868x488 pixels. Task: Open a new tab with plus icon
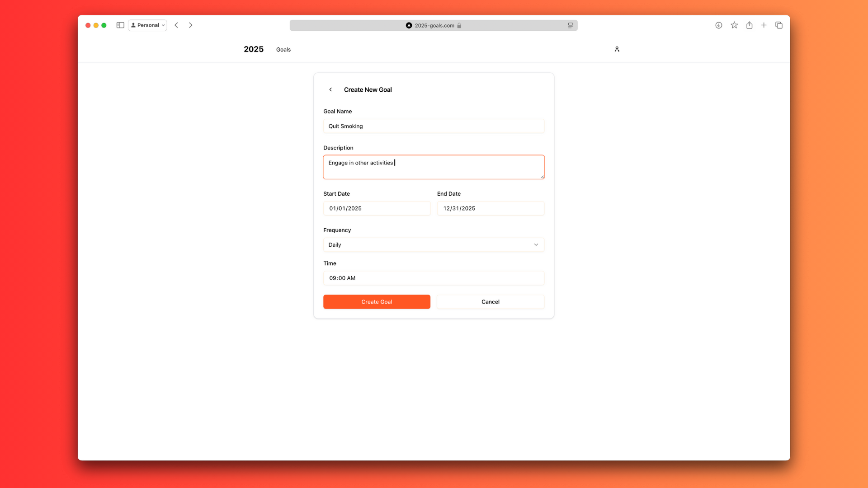tap(764, 25)
